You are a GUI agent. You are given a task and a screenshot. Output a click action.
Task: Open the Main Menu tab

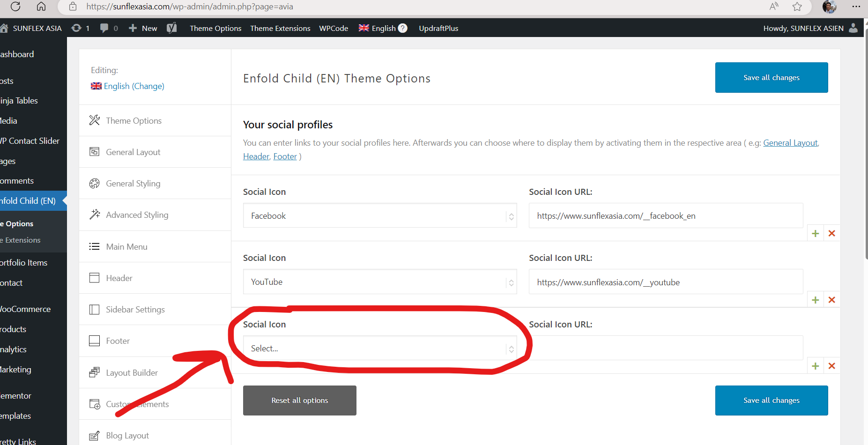click(x=155, y=246)
